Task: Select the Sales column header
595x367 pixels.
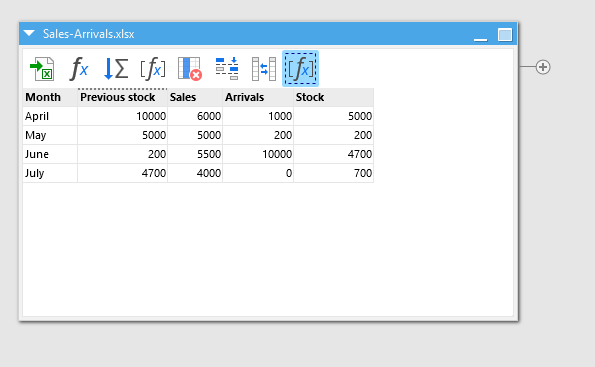Action: 195,97
